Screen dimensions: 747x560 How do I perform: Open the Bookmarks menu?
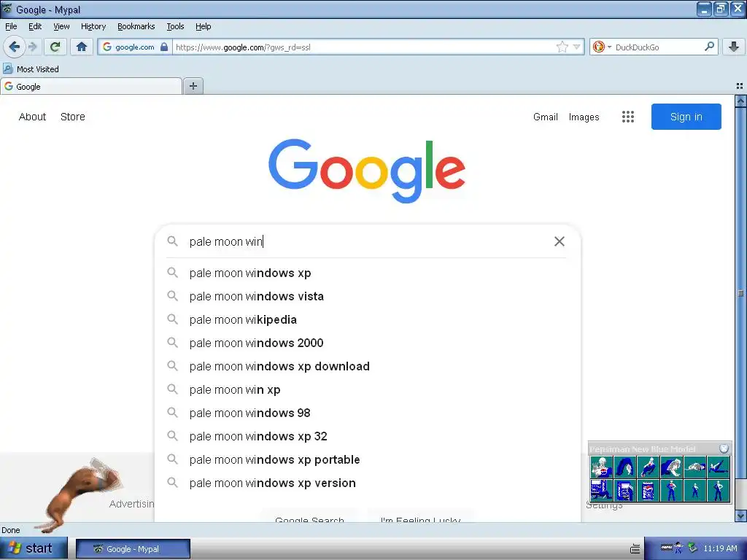pyautogui.click(x=136, y=26)
